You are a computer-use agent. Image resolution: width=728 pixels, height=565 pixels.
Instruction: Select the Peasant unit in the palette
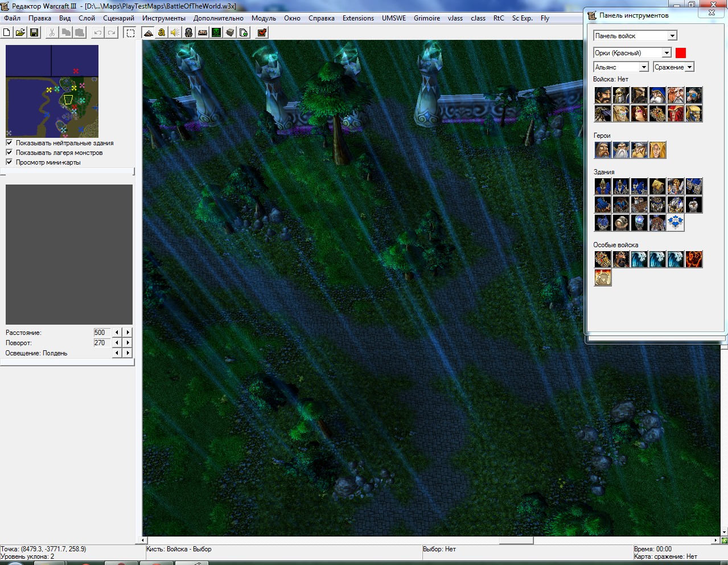[x=603, y=95]
